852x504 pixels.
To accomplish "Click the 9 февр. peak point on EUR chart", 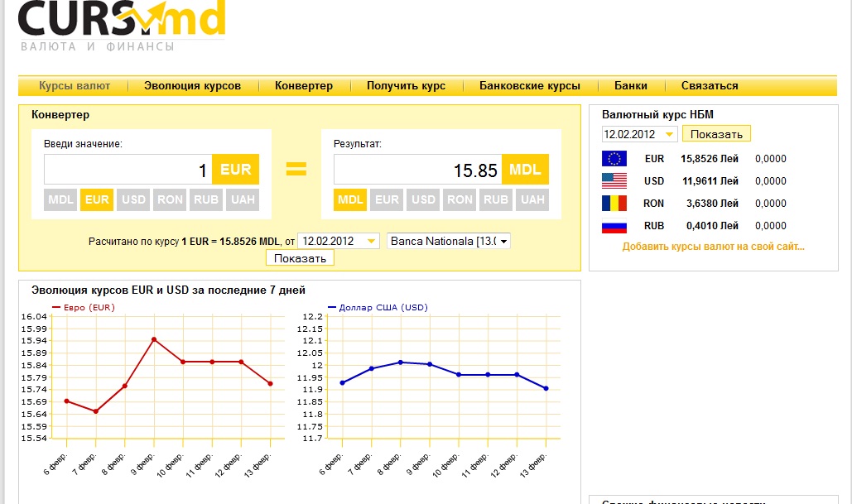I will 154,339.
